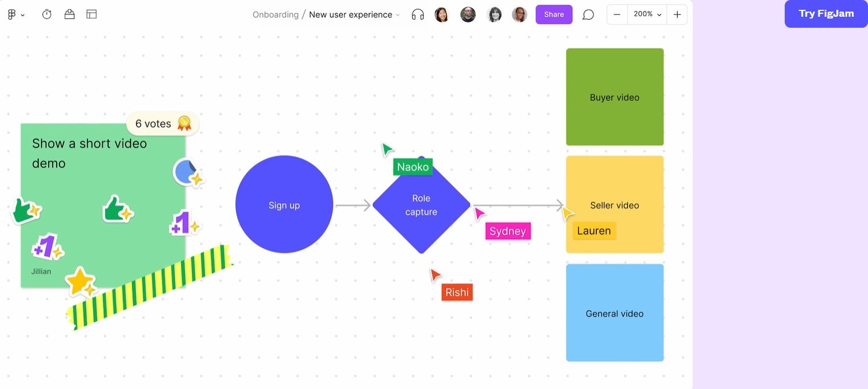Select the thumbs up sticker on sticky's left edge
The height and width of the screenshot is (389, 868).
pyautogui.click(x=25, y=210)
